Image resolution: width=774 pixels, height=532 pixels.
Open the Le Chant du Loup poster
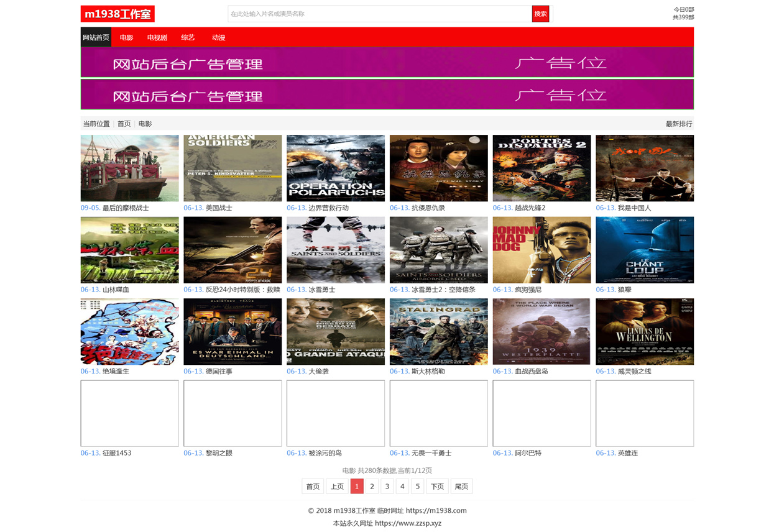[x=645, y=250]
